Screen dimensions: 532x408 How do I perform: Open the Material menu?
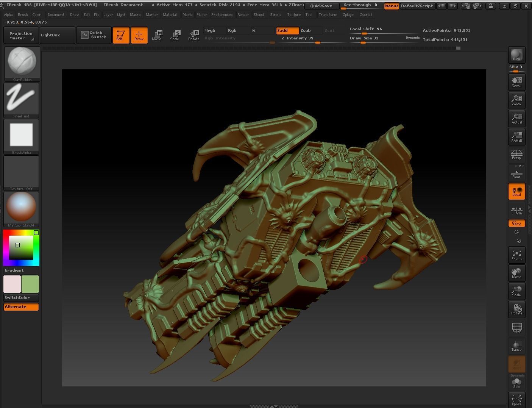coord(170,15)
